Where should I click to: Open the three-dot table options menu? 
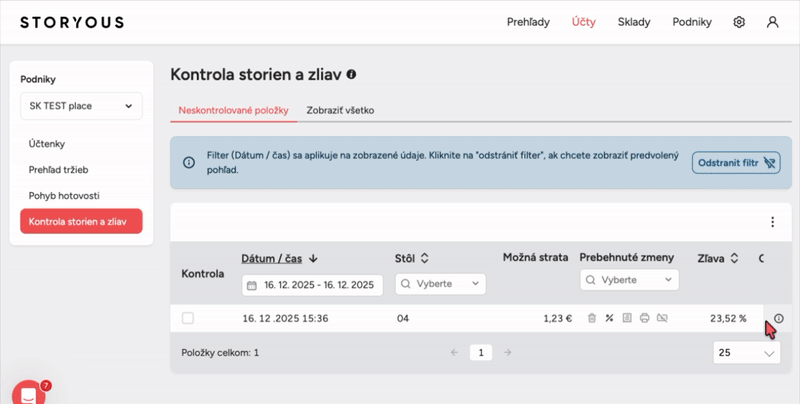coord(771,222)
